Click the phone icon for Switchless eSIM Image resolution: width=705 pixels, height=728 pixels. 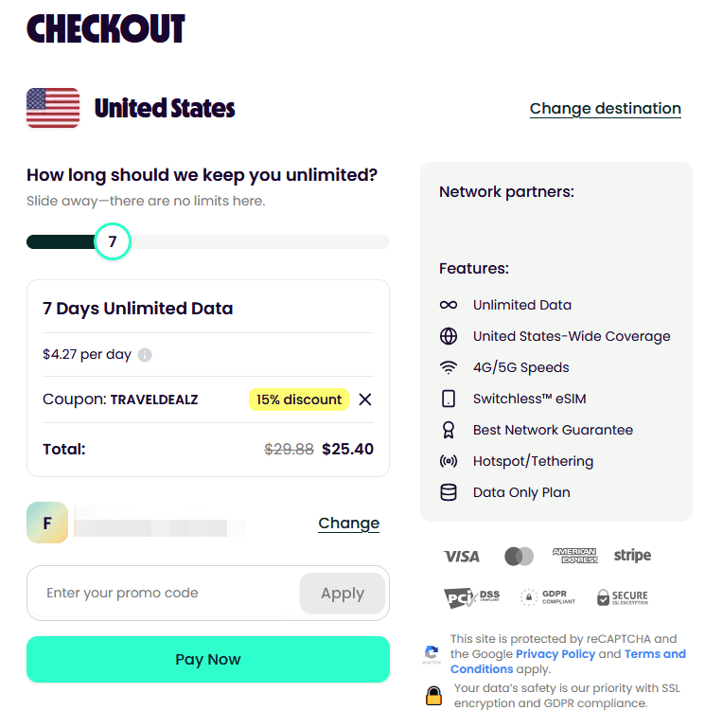click(449, 399)
